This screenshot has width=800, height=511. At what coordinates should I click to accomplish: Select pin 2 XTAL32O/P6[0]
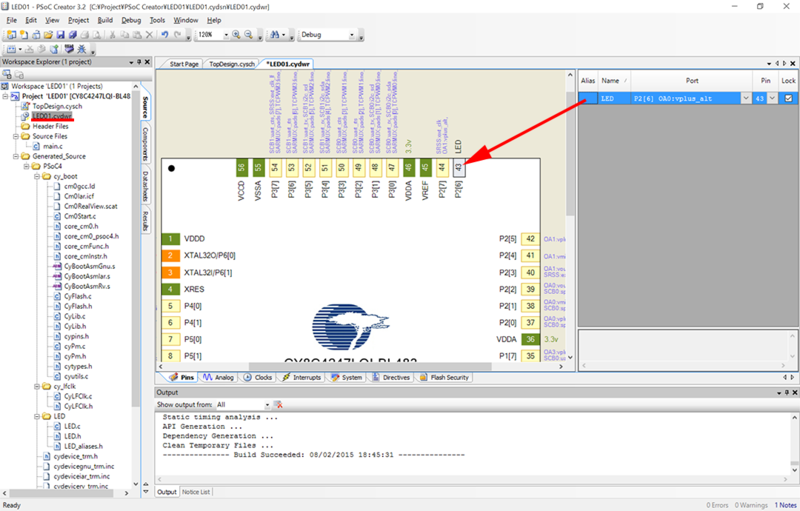click(x=170, y=256)
